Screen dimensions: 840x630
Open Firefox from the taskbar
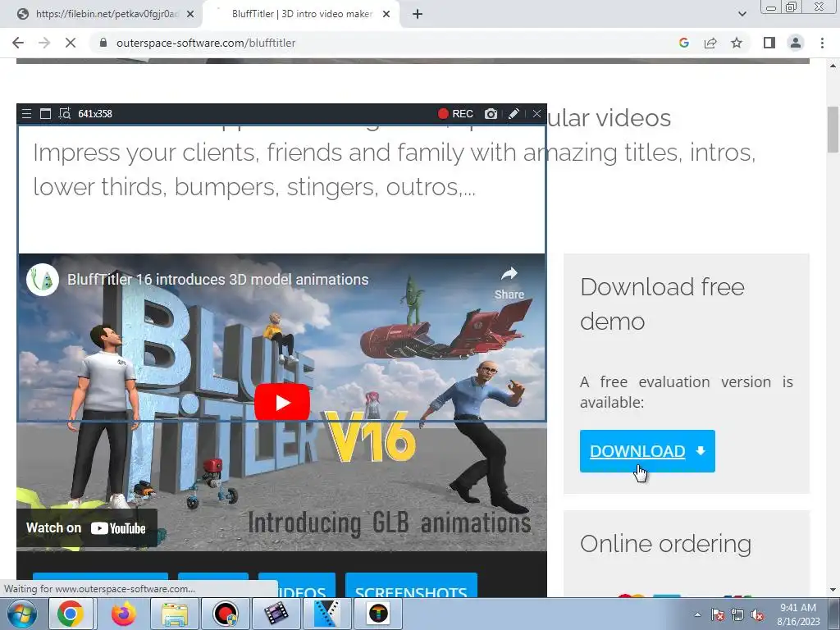[x=123, y=614]
